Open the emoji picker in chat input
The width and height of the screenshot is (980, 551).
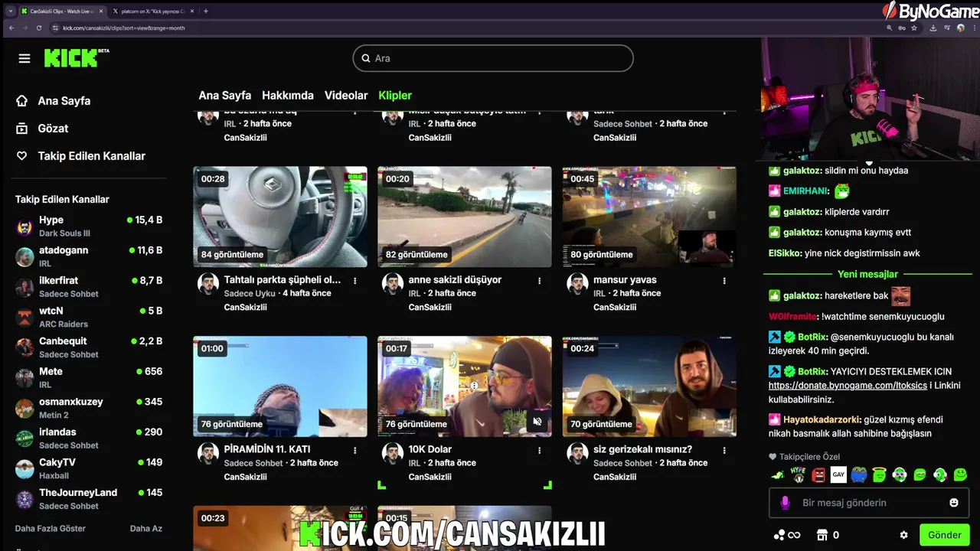coord(954,503)
